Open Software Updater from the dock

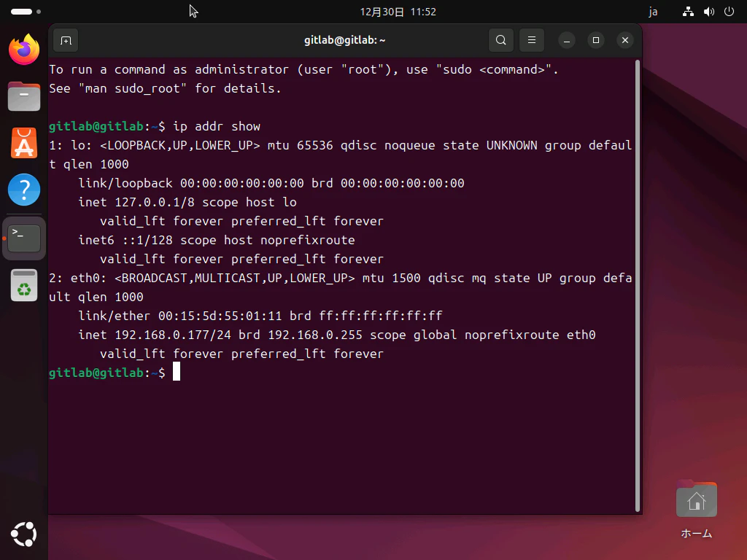(23, 285)
